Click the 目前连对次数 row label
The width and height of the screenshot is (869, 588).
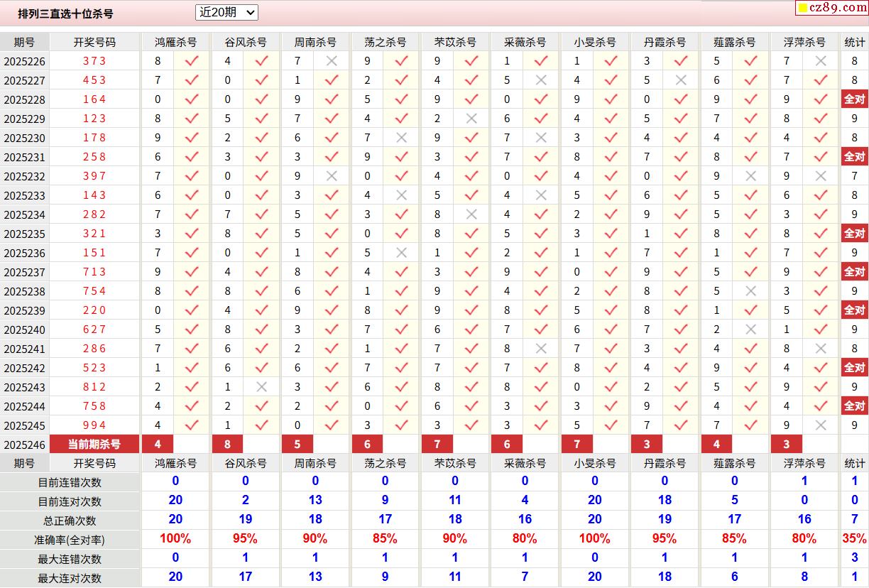pyautogui.click(x=70, y=501)
